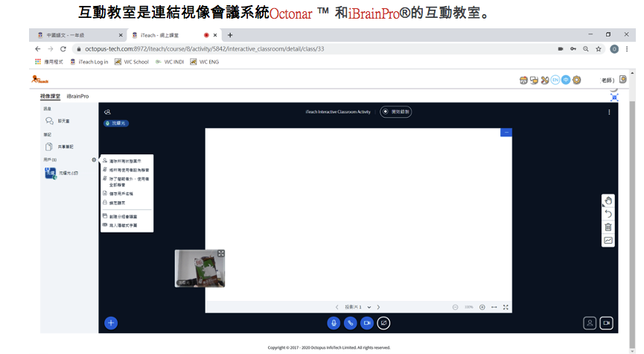Open the orange gear settings in header

click(x=577, y=80)
